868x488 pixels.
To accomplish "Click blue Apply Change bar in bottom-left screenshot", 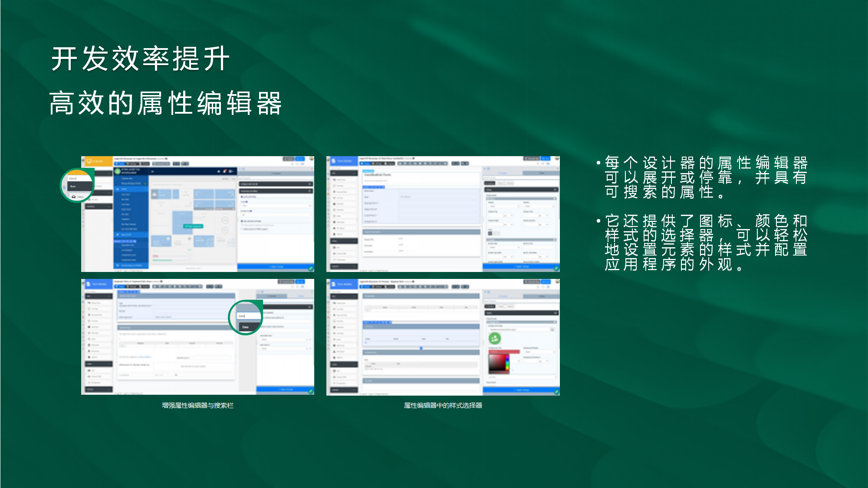I will [285, 390].
